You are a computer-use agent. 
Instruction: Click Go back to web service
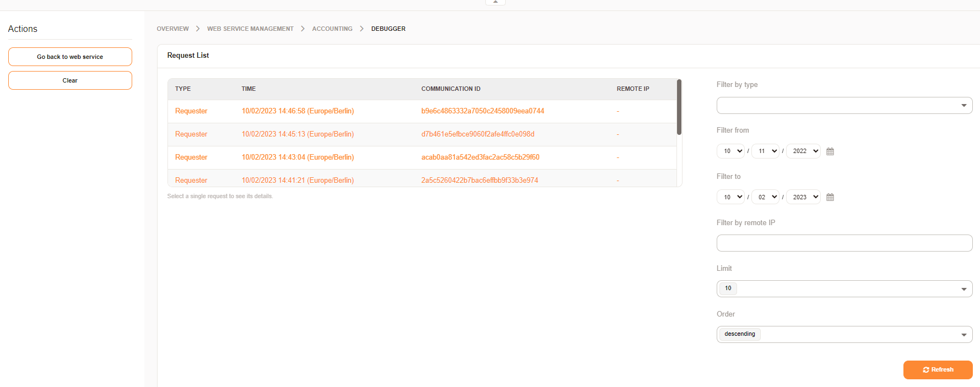pyautogui.click(x=70, y=57)
